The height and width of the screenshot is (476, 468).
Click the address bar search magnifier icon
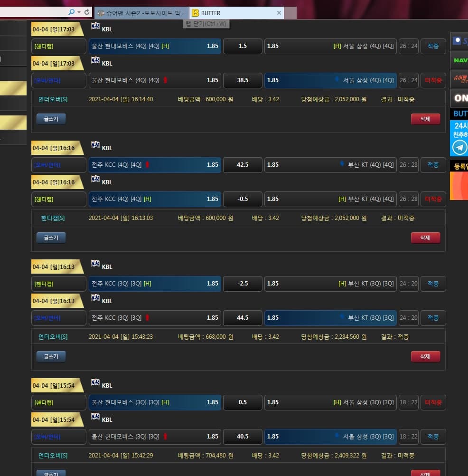coord(71,12)
